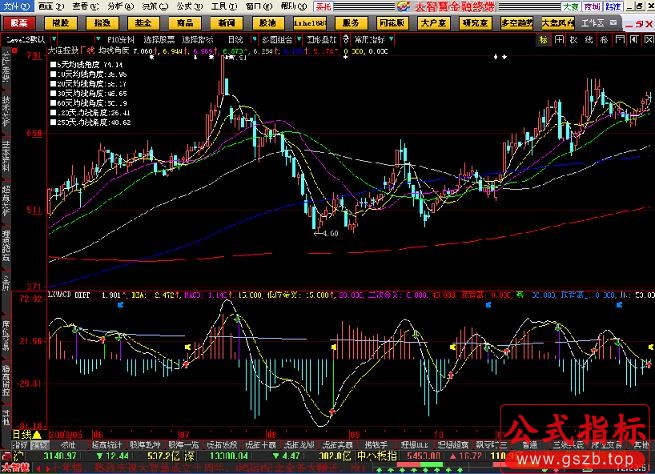Image resolution: width=655 pixels, height=474 pixels.
Task: Select the 日线 tab at bottom left
Action: point(16,435)
